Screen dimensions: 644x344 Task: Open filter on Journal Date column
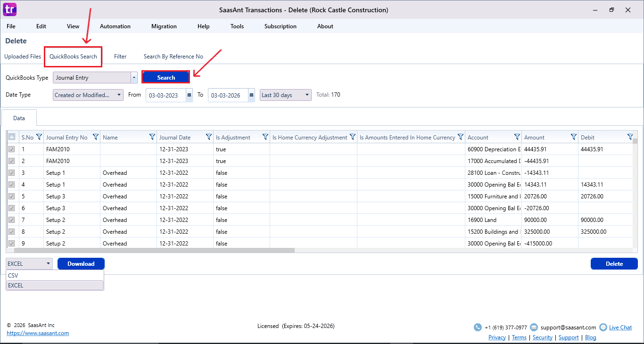tap(209, 137)
